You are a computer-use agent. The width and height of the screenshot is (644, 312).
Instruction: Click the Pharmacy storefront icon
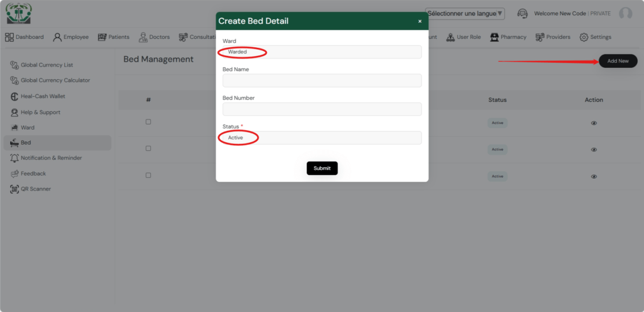494,37
